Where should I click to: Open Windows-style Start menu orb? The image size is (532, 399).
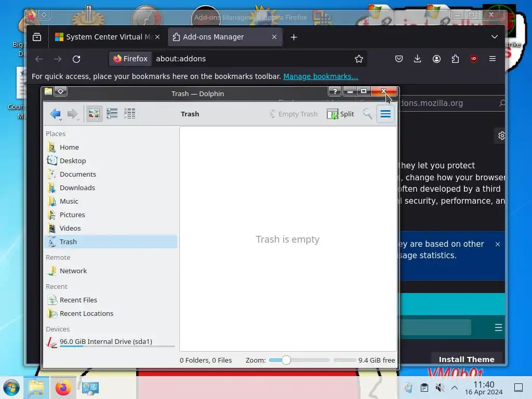pyautogui.click(x=11, y=388)
